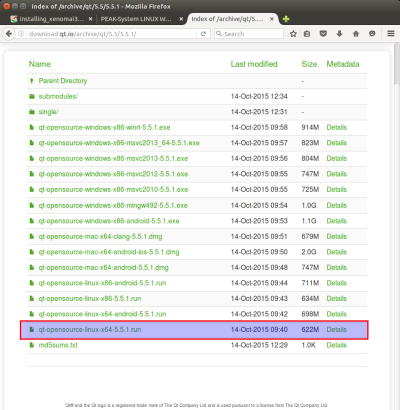Click the Name column header
The image size is (400, 410).
pos(39,64)
